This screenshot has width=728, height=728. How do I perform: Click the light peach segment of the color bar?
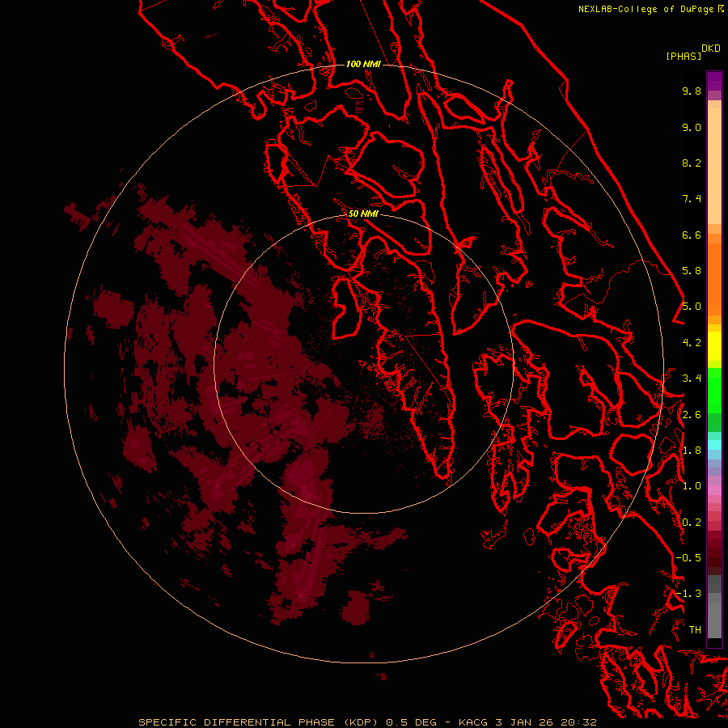coord(714,165)
